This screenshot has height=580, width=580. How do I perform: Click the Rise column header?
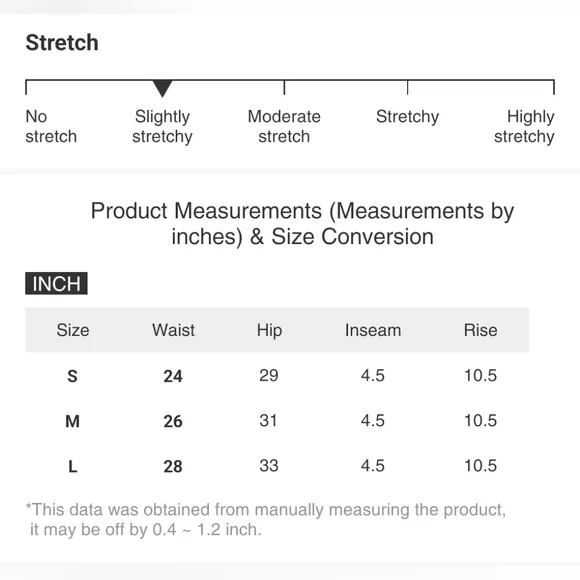pyautogui.click(x=480, y=330)
